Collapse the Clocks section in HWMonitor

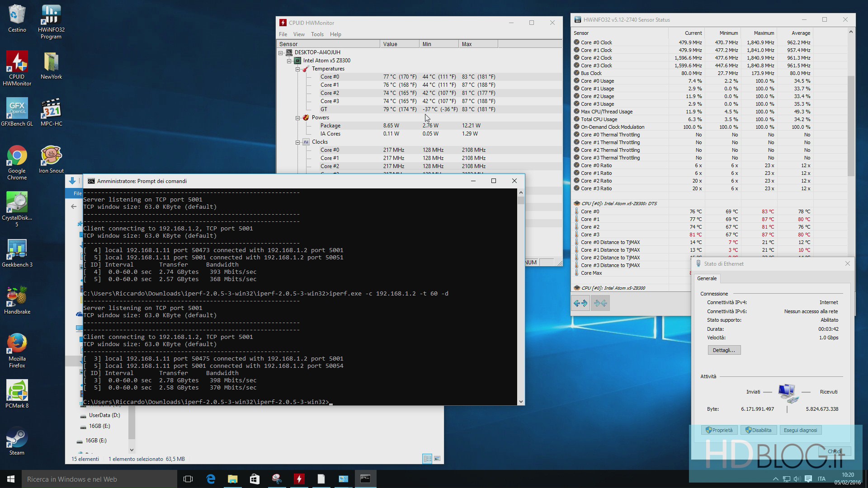coord(298,142)
